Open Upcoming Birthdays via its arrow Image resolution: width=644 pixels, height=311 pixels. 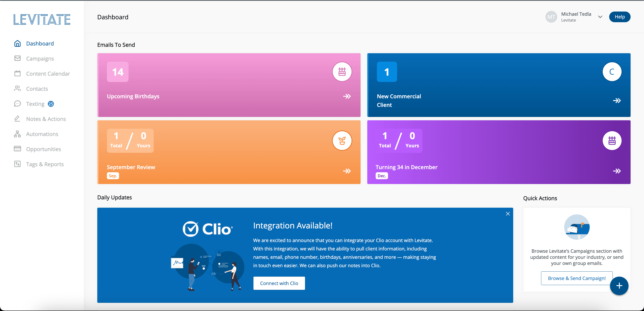tap(347, 96)
